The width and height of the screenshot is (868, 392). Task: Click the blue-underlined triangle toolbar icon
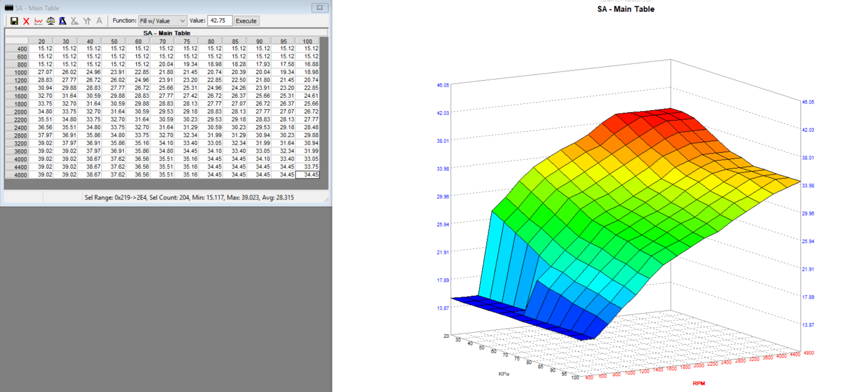pyautogui.click(x=62, y=21)
